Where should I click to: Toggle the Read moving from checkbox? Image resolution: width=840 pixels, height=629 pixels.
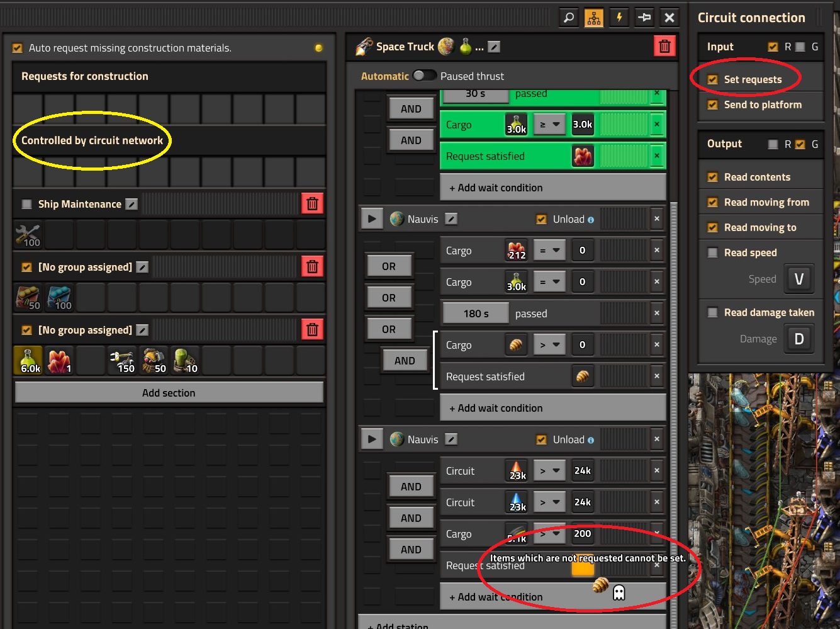point(713,202)
